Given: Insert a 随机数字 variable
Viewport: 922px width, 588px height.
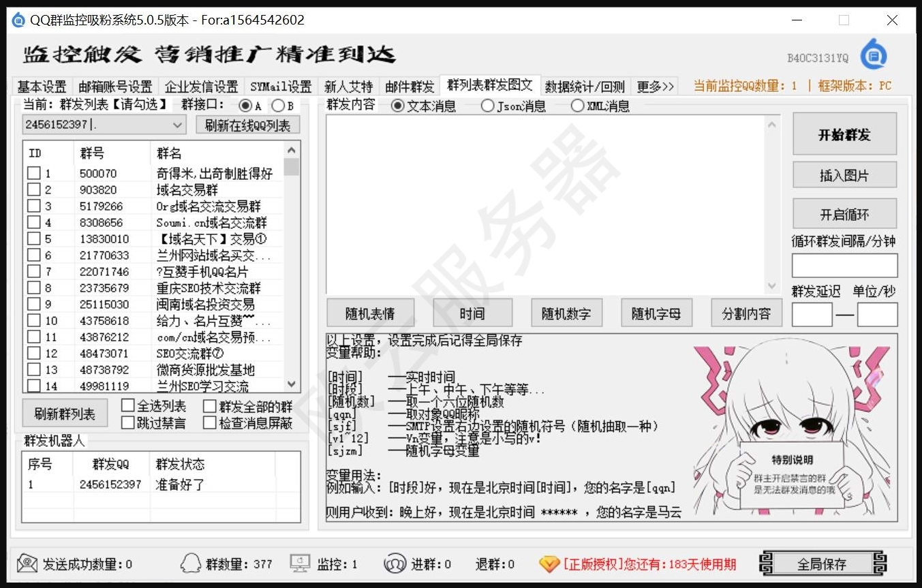Looking at the screenshot, I should (x=566, y=313).
